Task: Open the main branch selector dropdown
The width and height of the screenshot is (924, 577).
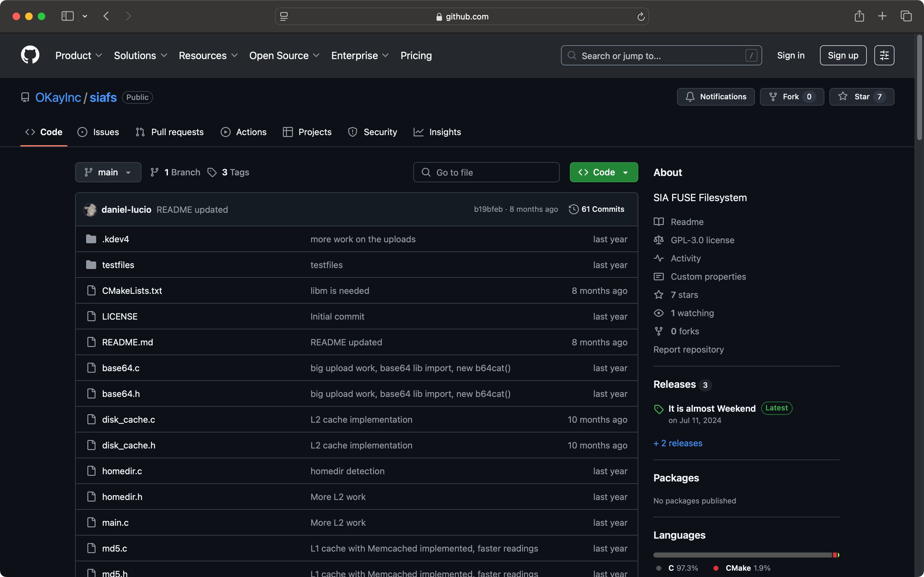Action: click(x=108, y=173)
